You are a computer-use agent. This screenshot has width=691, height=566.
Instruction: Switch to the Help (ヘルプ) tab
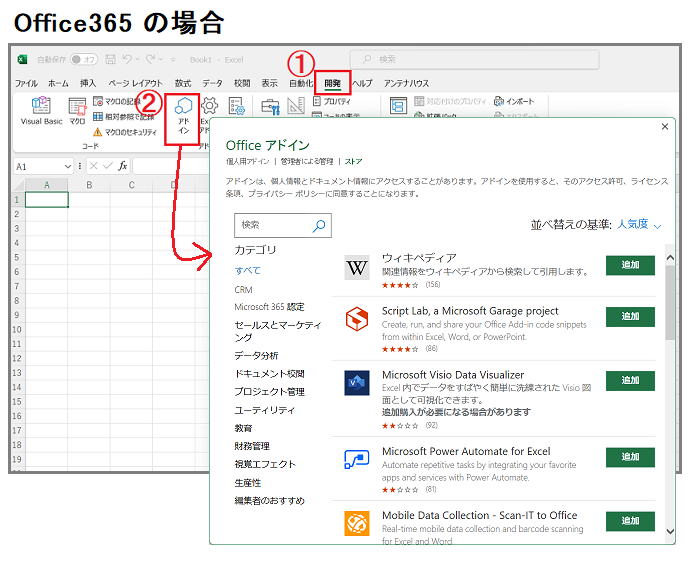coord(362,83)
